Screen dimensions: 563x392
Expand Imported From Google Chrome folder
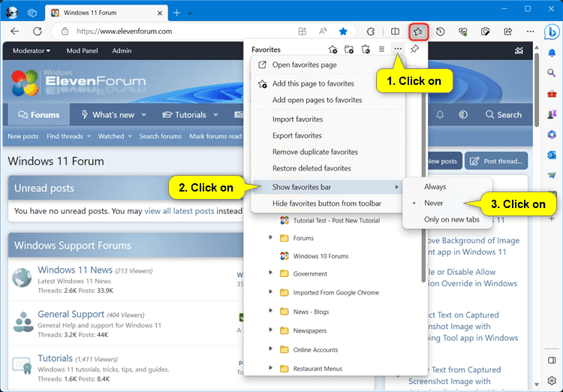click(x=271, y=292)
